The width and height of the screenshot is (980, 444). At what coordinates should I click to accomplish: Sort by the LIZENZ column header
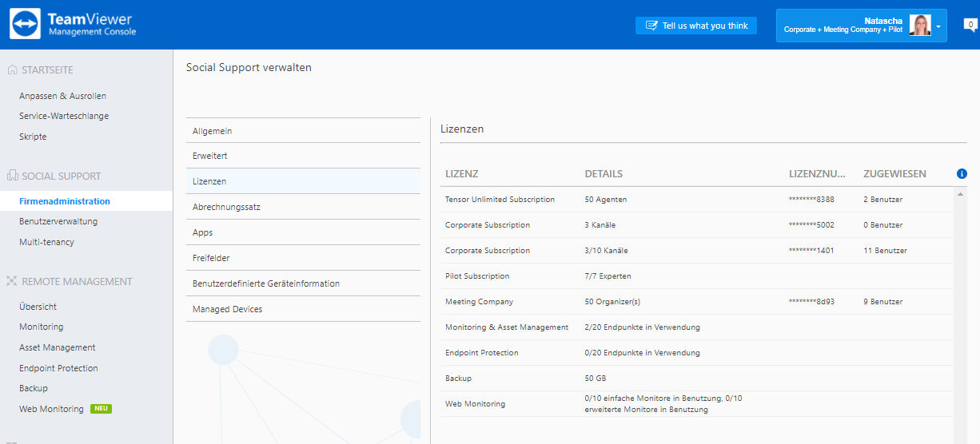[x=462, y=173]
